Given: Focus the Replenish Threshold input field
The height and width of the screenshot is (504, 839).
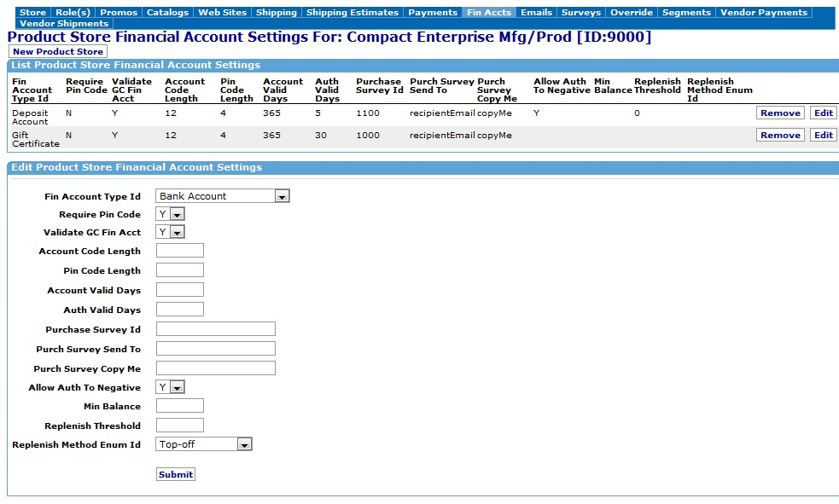Looking at the screenshot, I should (180, 426).
